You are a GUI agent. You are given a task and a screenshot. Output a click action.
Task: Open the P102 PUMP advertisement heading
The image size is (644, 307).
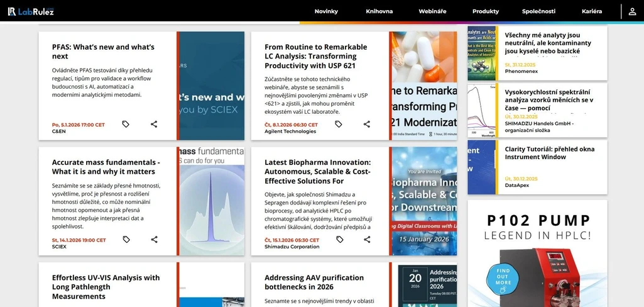[x=538, y=221]
